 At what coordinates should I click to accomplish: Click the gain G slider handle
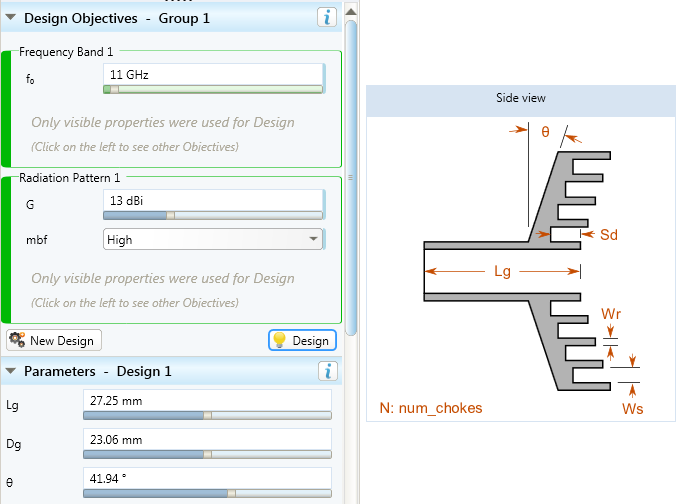tap(171, 215)
